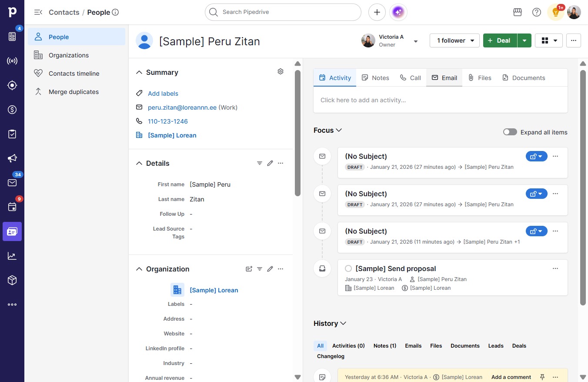Click the Contacts breadcrumb
The width and height of the screenshot is (588, 382).
tap(64, 12)
